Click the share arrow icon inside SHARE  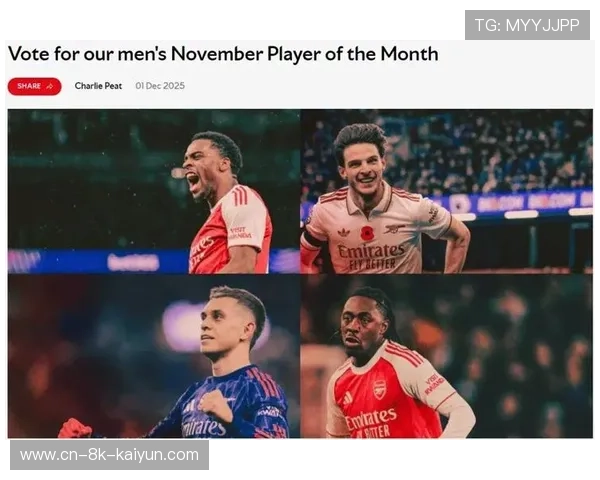50,87
